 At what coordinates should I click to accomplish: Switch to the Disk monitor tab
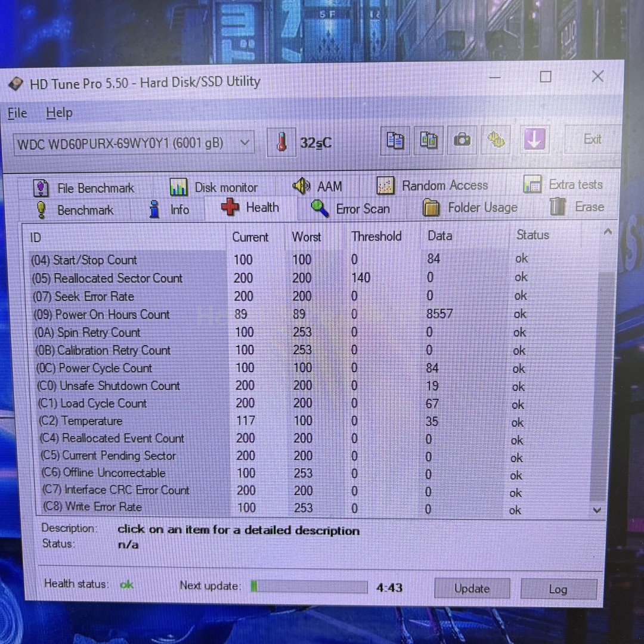point(213,187)
